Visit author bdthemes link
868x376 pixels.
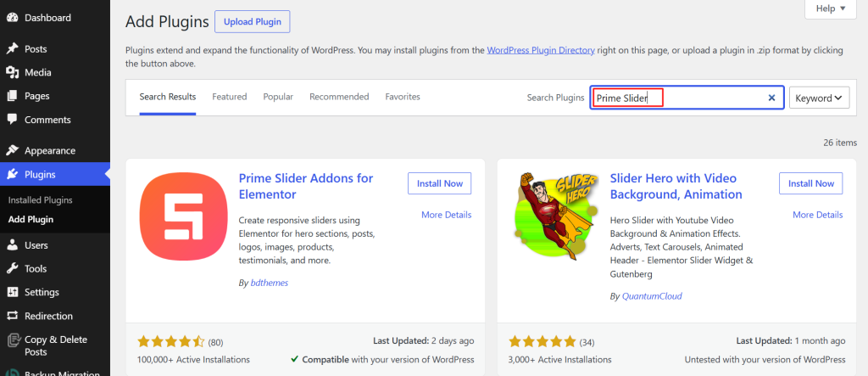tap(270, 283)
